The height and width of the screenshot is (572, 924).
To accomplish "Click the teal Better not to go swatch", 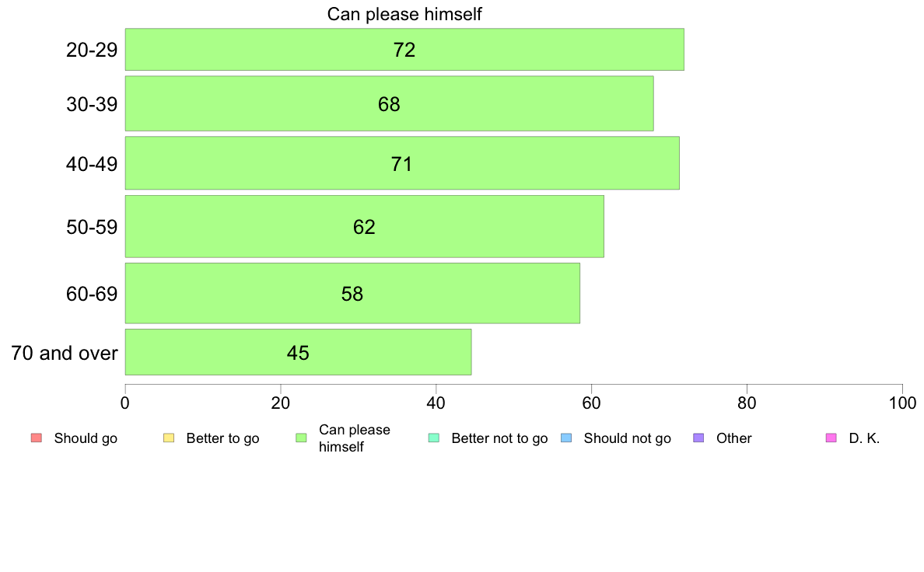I will [x=434, y=438].
